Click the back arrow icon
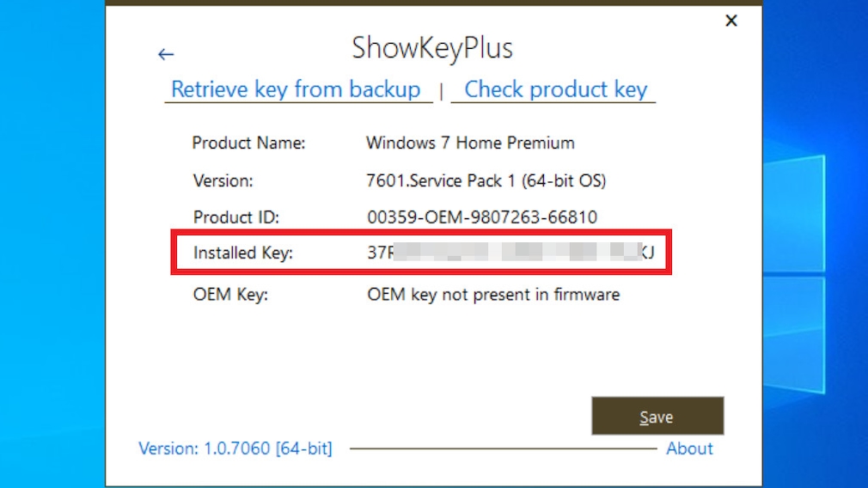868x488 pixels. [x=166, y=55]
